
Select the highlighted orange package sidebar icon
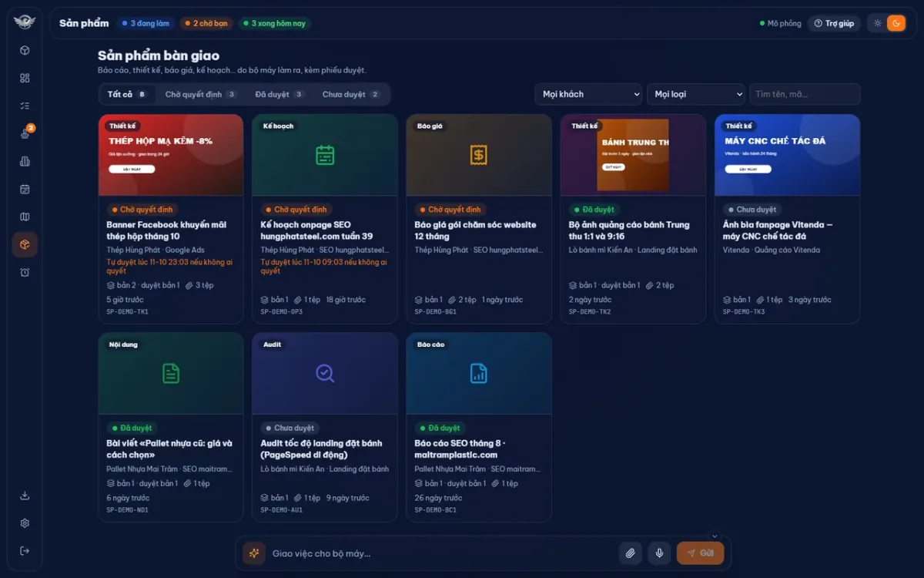(25, 244)
